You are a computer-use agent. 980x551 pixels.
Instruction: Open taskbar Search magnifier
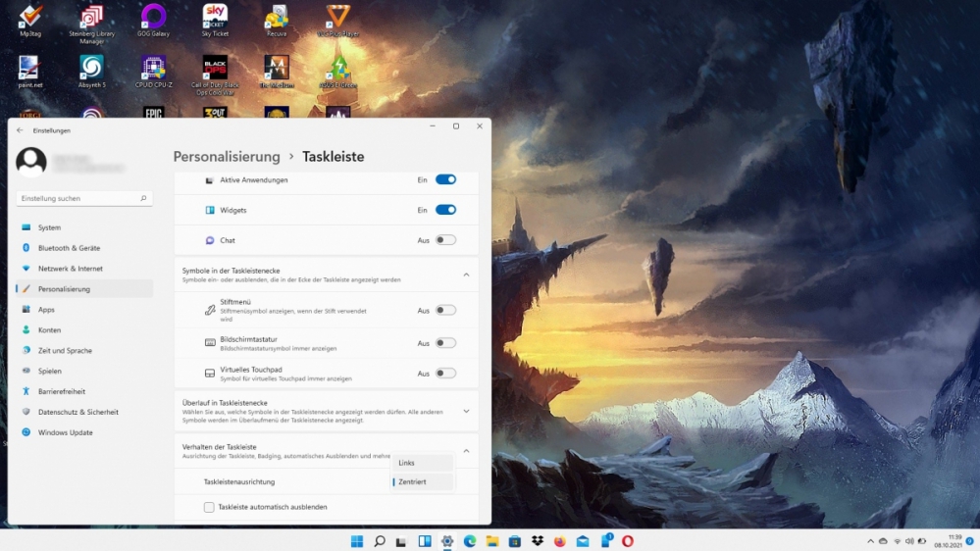[380, 541]
